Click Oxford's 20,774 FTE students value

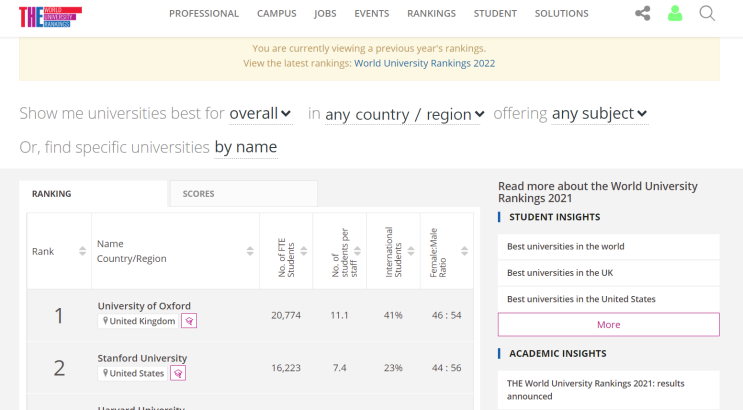pos(286,315)
